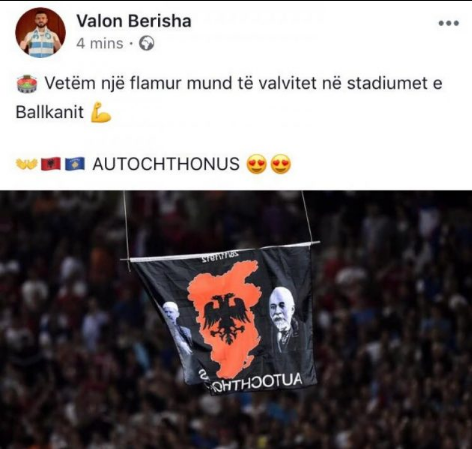Click the Albanian flag emoji
This screenshot has height=449, width=472.
(51, 164)
